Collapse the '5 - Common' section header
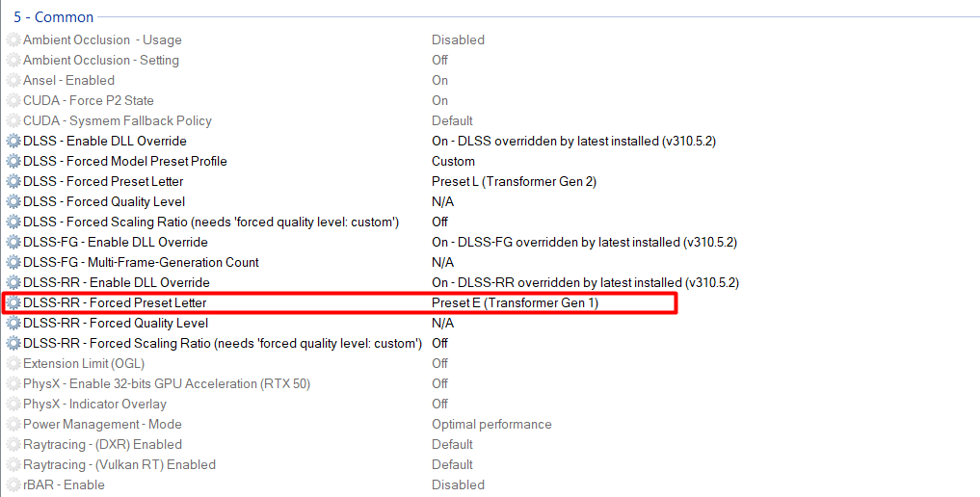This screenshot has height=497, width=980. (54, 17)
